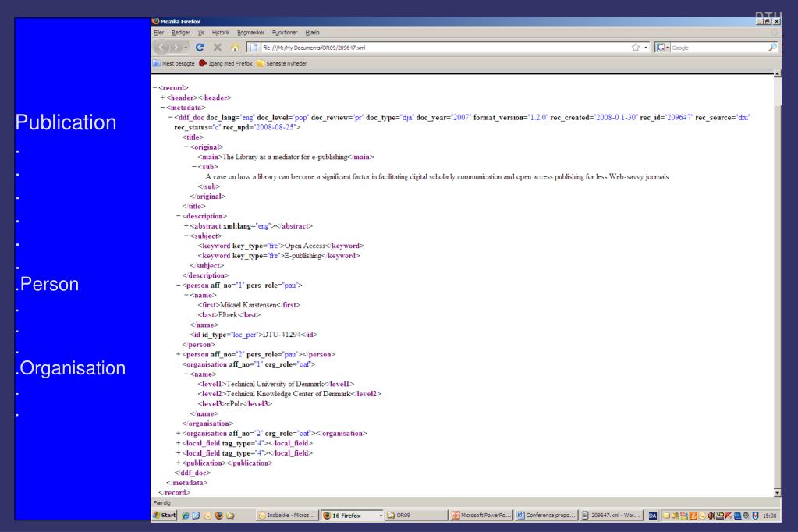Click the taskbar clock showing 15:08
The image size is (798, 532).
(x=769, y=516)
